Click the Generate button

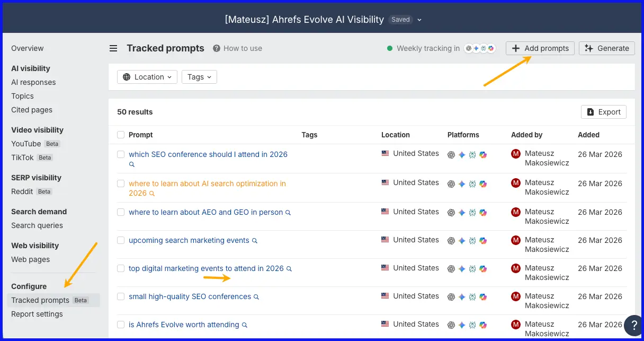pos(607,48)
